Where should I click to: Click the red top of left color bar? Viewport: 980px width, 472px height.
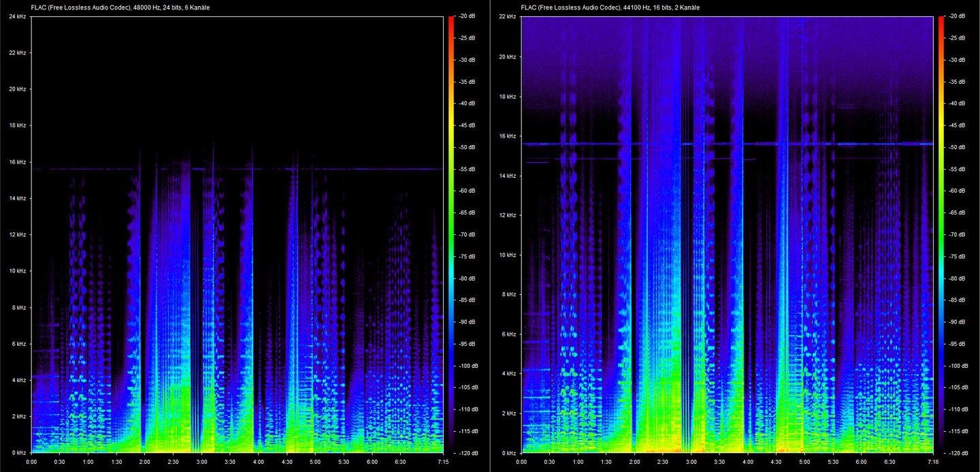click(x=451, y=20)
